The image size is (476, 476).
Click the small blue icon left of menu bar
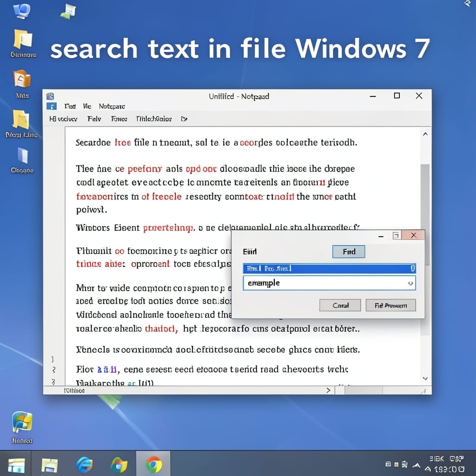pos(52,106)
